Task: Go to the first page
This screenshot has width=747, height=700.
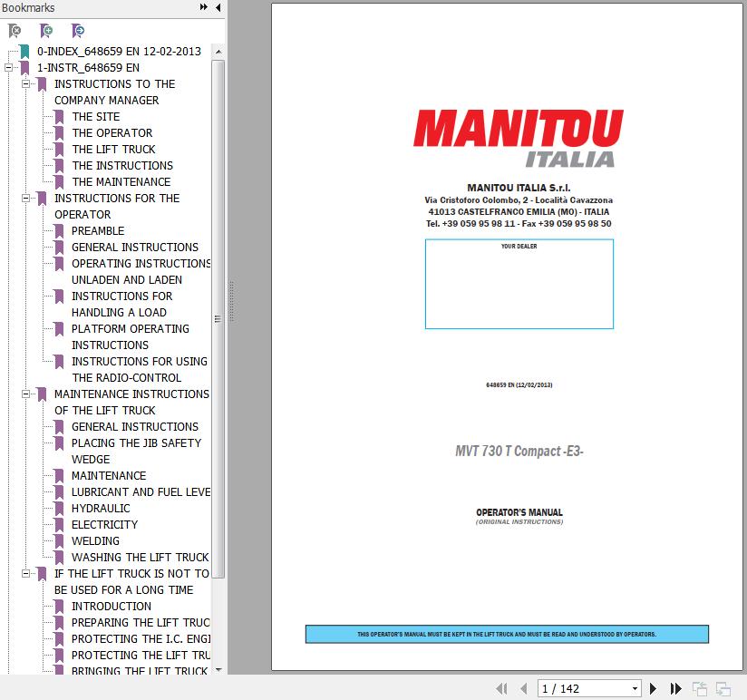Action: pos(501,688)
